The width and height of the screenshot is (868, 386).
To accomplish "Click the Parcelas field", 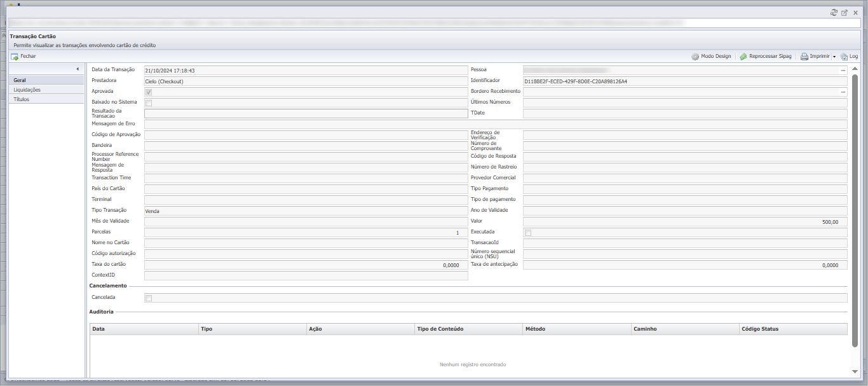I will [x=306, y=233].
